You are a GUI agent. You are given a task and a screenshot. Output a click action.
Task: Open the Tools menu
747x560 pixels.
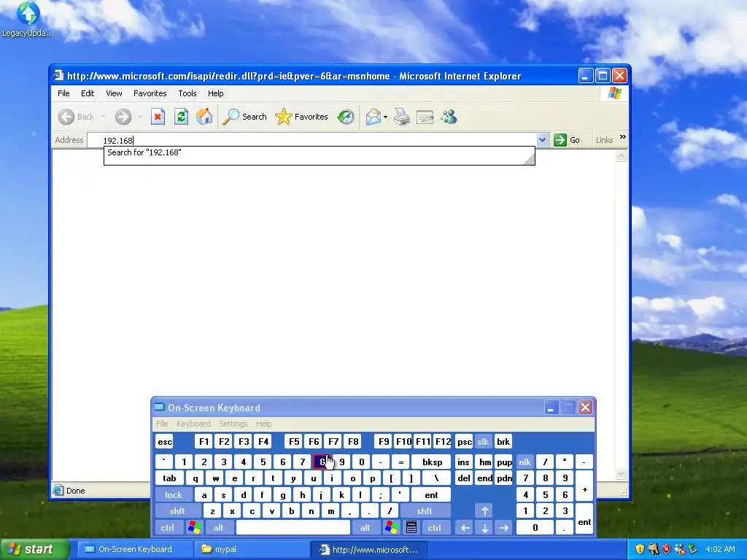tap(187, 93)
